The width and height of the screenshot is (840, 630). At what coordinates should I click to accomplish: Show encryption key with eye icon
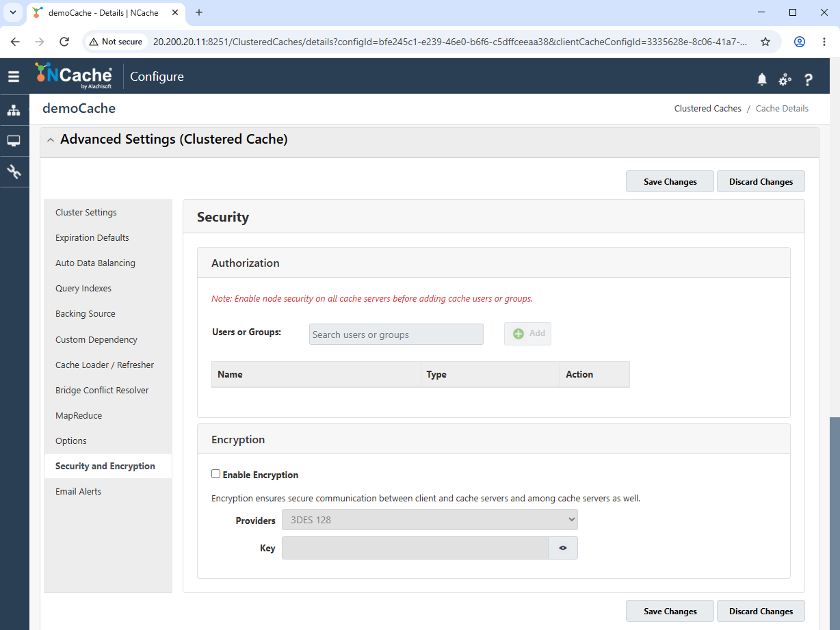(x=563, y=548)
